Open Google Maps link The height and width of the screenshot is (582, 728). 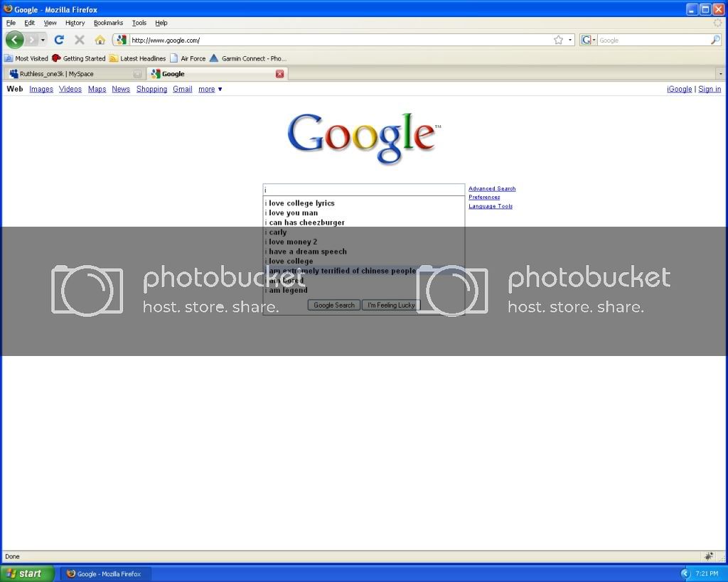click(x=97, y=89)
